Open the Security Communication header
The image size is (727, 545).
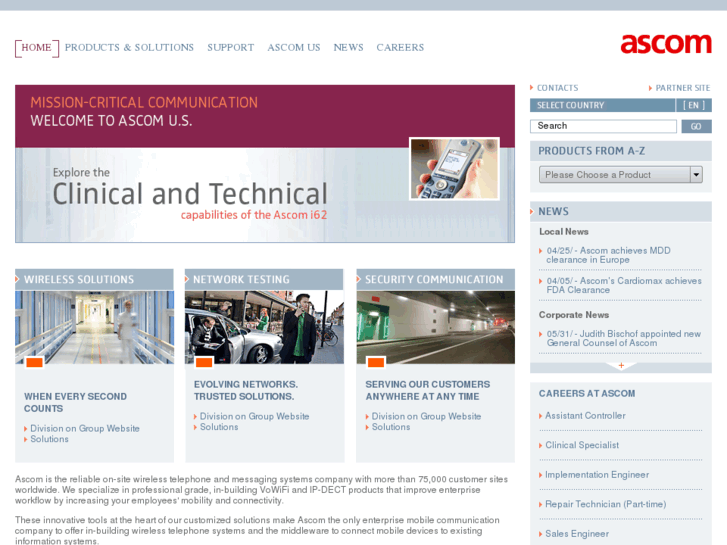[x=435, y=279]
